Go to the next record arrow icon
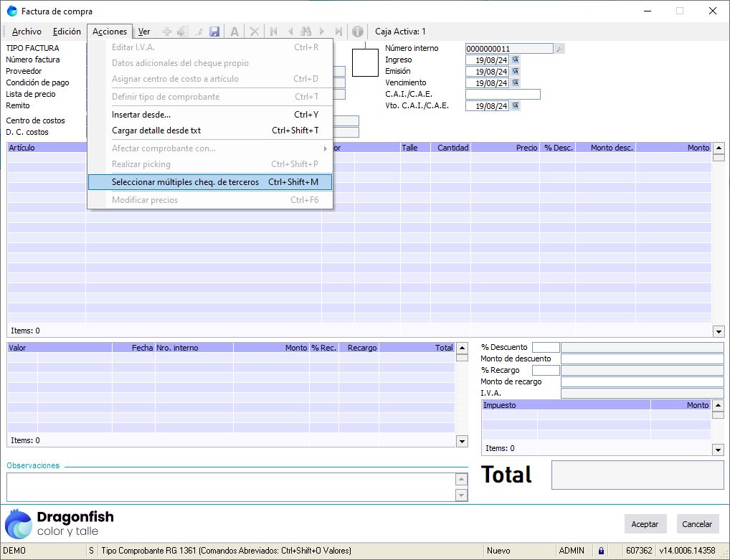Screen dimensions: 730x560 [x=322, y=32]
